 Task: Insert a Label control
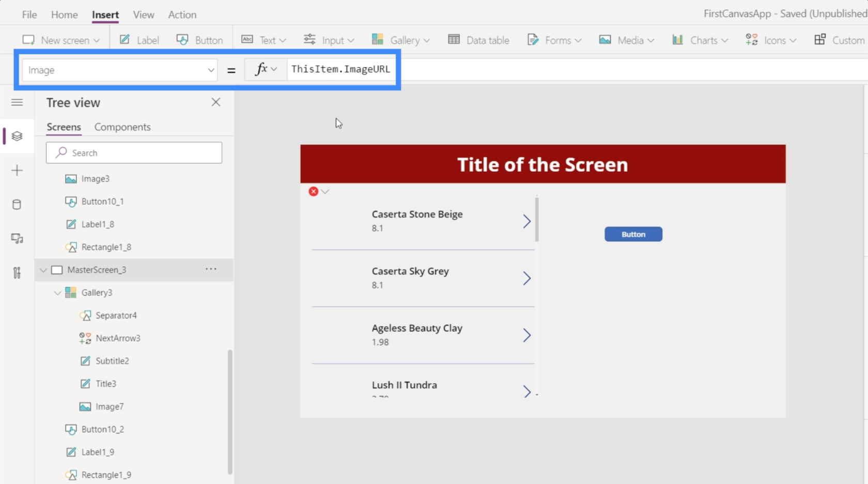[139, 40]
